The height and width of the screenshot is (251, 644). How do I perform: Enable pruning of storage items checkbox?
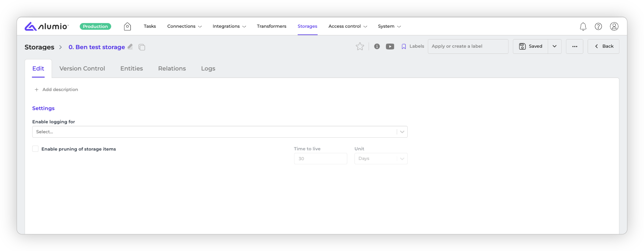pyautogui.click(x=36, y=149)
